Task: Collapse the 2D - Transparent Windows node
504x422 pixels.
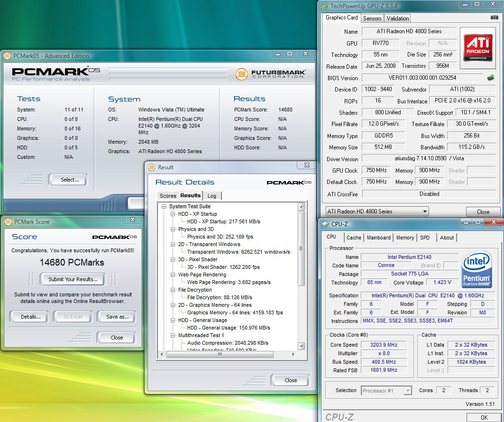Action: [x=173, y=244]
